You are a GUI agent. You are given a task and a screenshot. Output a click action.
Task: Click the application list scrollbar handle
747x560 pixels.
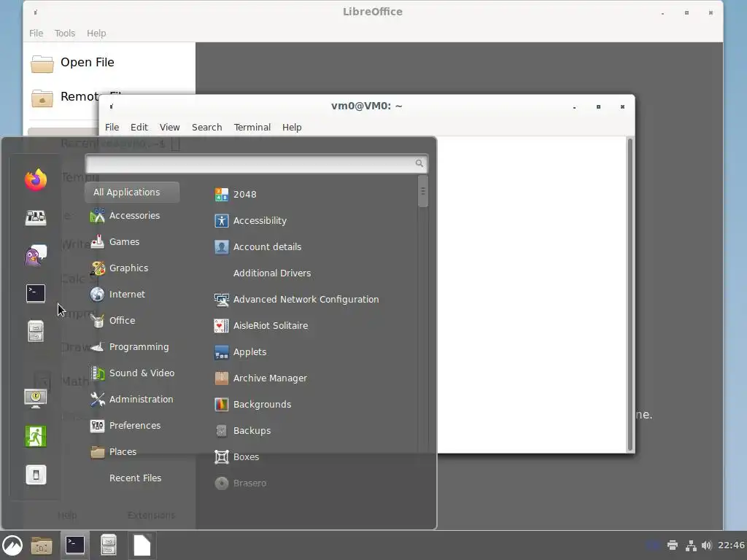pos(422,191)
